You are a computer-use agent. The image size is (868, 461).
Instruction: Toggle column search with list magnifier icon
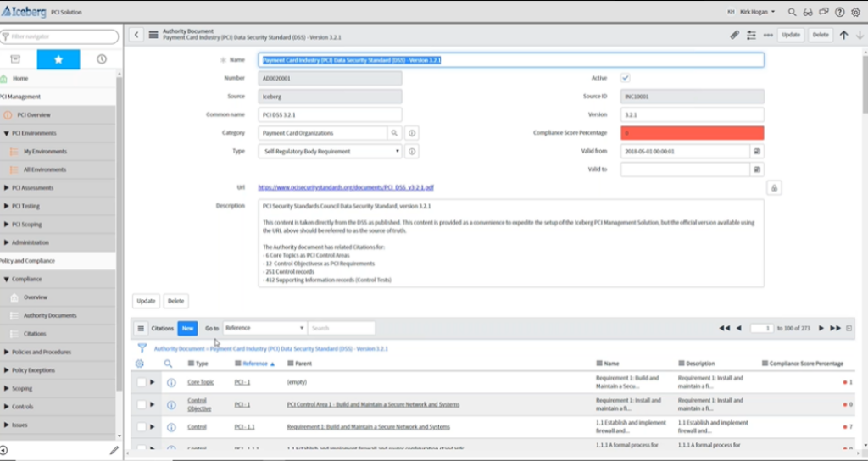168,364
